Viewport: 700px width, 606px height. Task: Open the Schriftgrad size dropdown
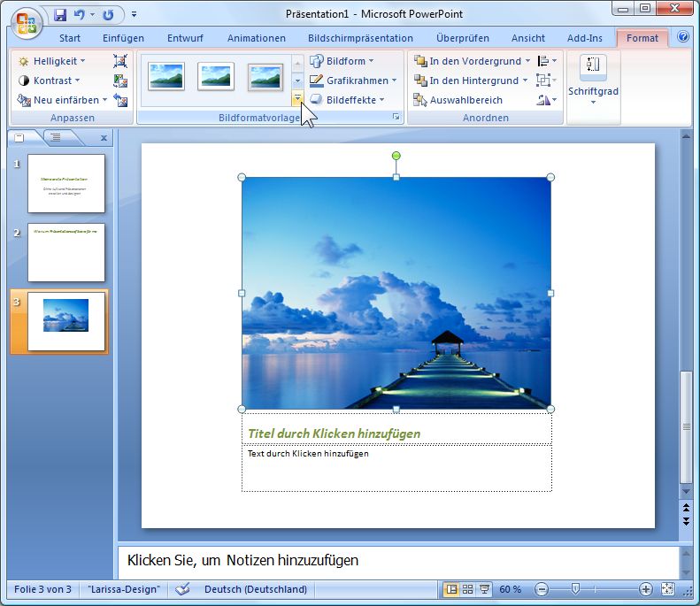593,81
